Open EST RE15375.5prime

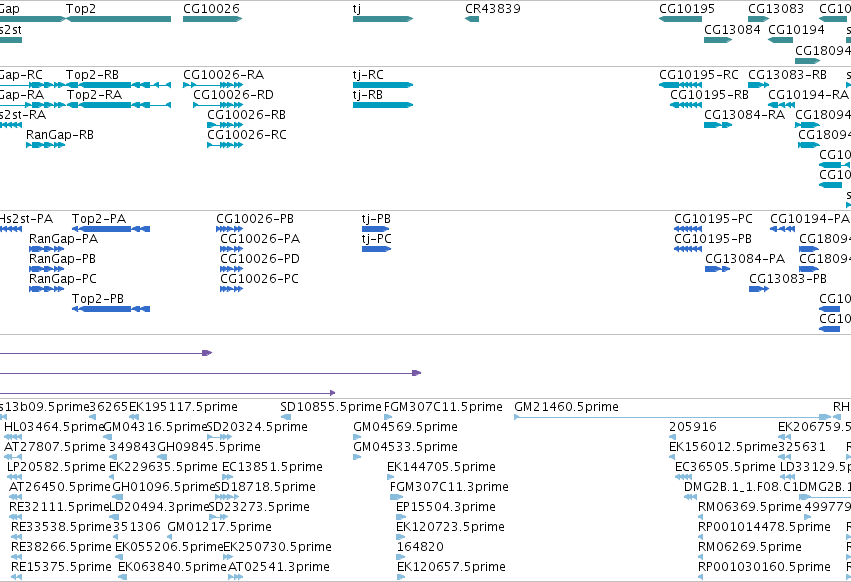(61, 567)
